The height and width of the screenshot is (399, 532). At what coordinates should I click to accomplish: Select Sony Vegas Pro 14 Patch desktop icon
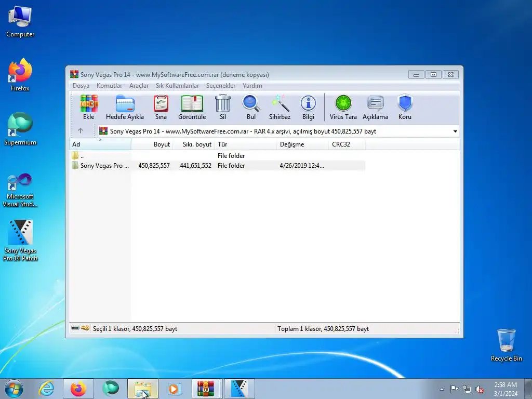(20, 240)
